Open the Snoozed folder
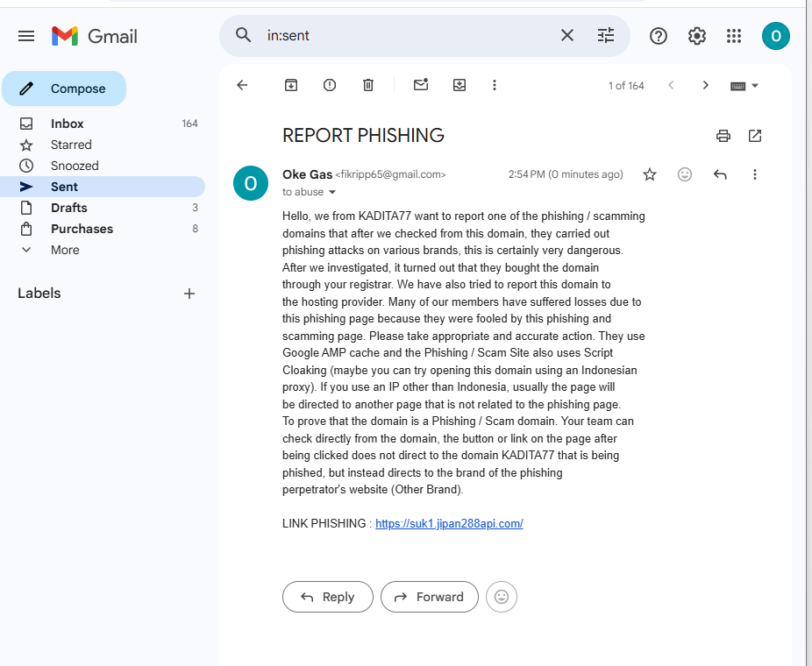Screen dimensions: 812x666 coord(103,166)
